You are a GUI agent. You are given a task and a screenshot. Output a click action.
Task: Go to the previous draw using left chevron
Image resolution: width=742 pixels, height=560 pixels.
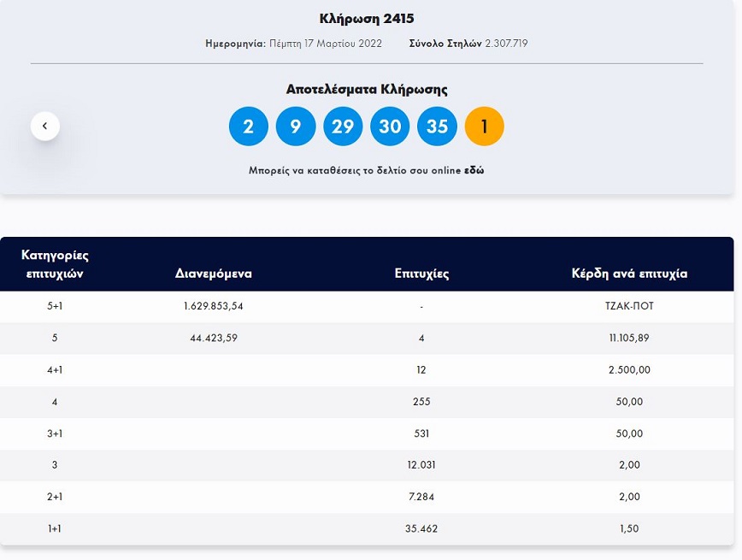coord(45,127)
